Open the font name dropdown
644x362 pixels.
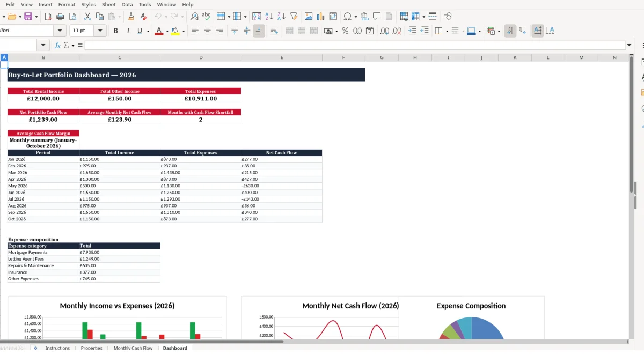[x=60, y=31]
